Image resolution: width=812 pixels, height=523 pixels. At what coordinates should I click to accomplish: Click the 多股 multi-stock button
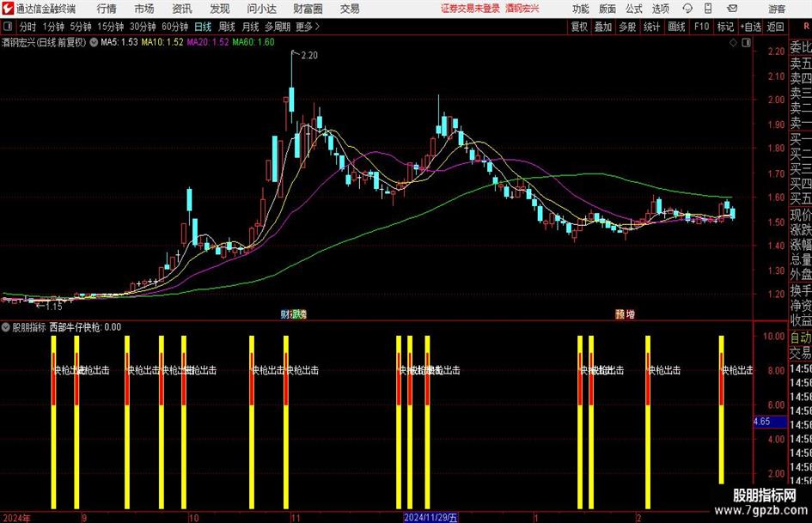(627, 27)
